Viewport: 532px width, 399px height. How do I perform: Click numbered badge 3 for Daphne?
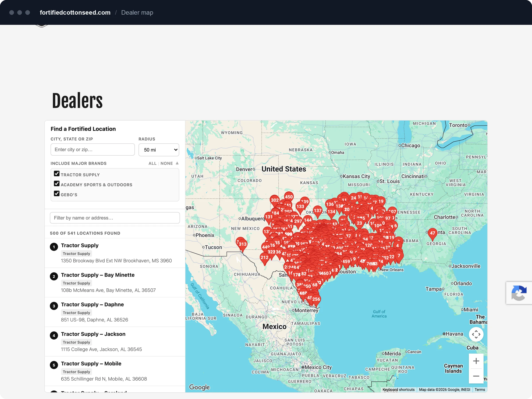coord(54,306)
